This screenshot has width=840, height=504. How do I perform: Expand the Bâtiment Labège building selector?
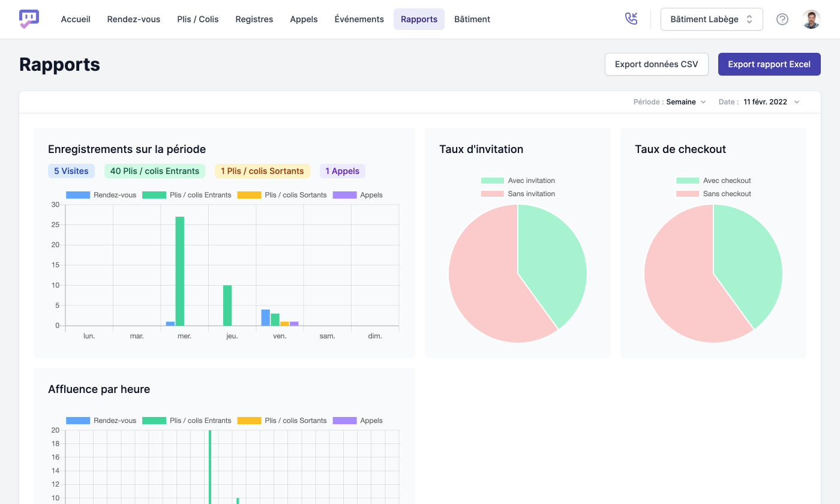[x=711, y=19]
